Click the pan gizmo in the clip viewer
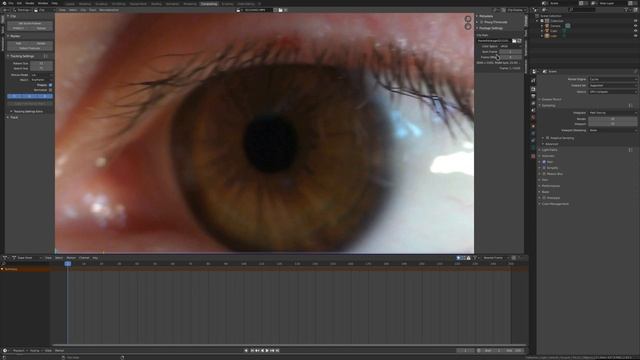The height and width of the screenshot is (360, 640). pyautogui.click(x=468, y=27)
